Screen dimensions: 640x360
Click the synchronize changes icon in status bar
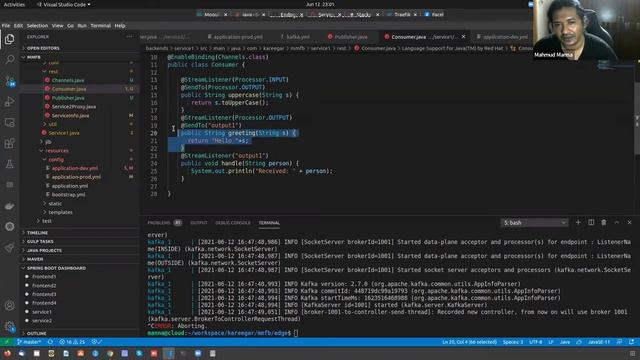click(x=50, y=342)
